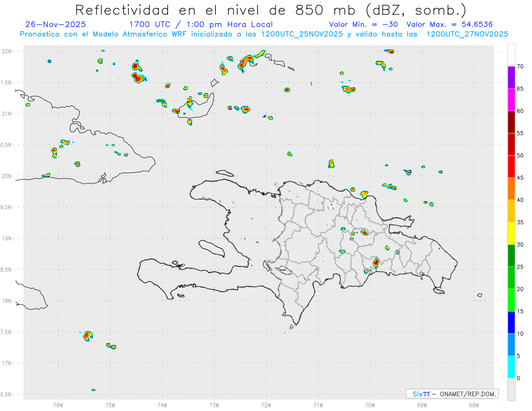
Task: Click the longitude axis label '68W'
Action: coord(474,405)
